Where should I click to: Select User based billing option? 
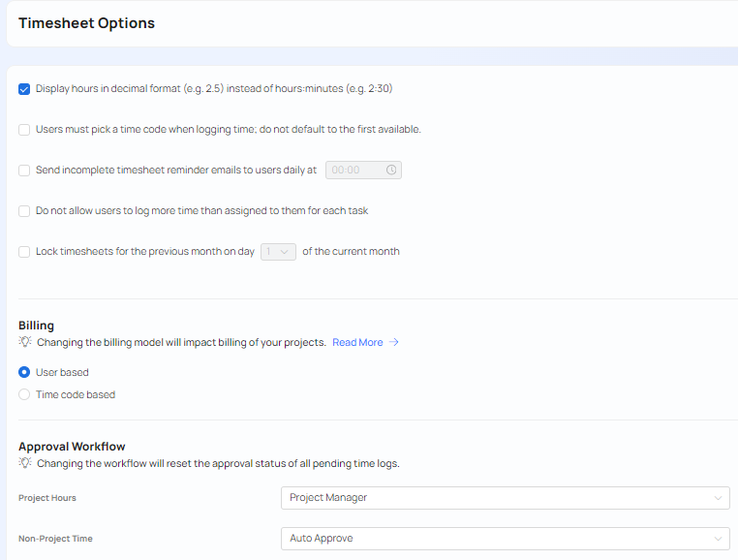coord(24,372)
